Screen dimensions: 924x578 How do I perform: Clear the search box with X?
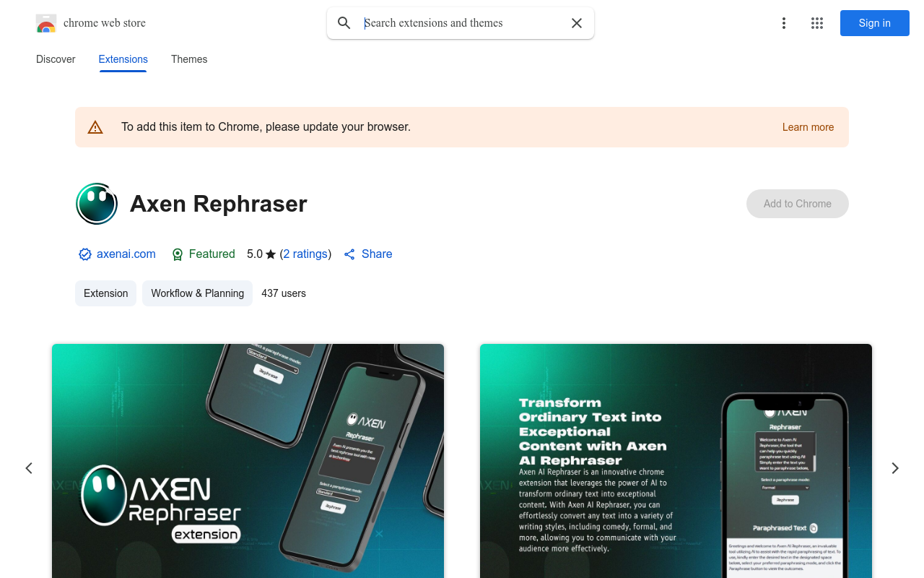point(577,23)
